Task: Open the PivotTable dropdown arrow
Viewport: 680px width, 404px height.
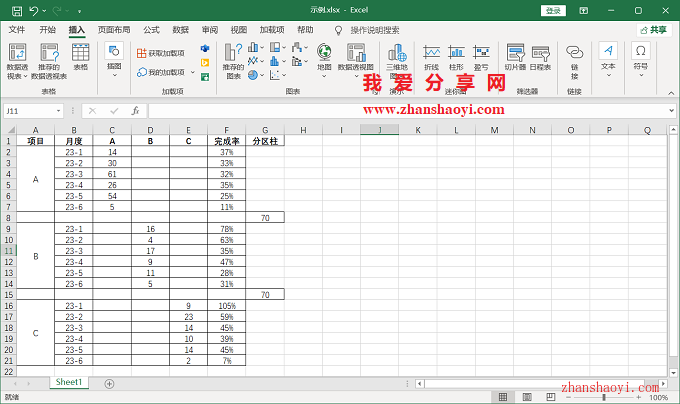Action: point(25,76)
